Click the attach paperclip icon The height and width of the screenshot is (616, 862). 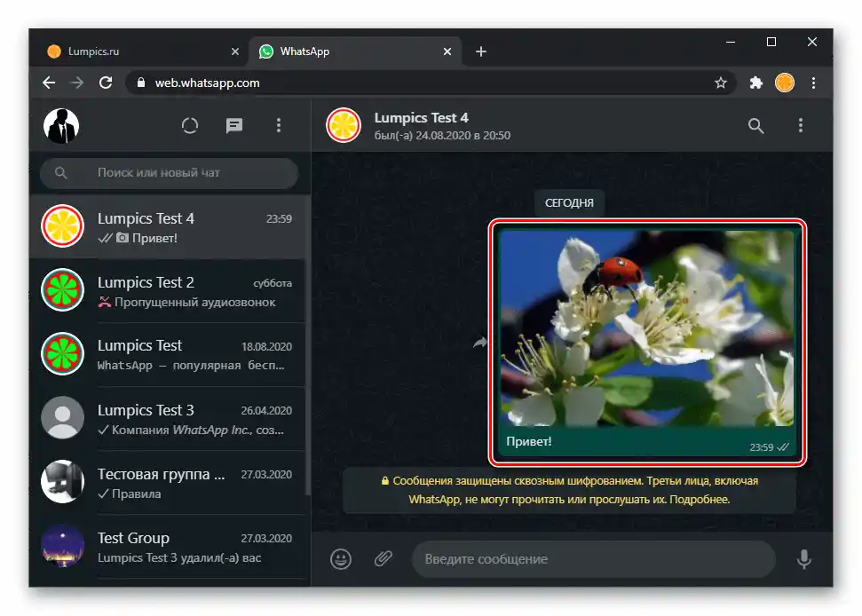(x=384, y=559)
